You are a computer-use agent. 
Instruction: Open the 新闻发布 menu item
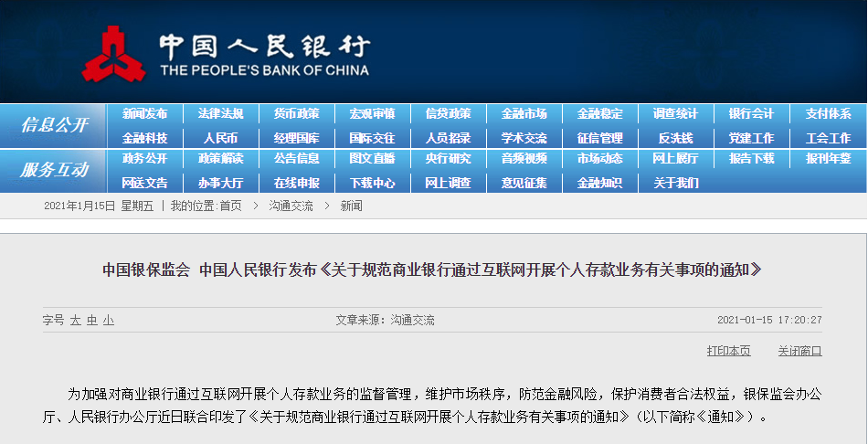coord(144,114)
